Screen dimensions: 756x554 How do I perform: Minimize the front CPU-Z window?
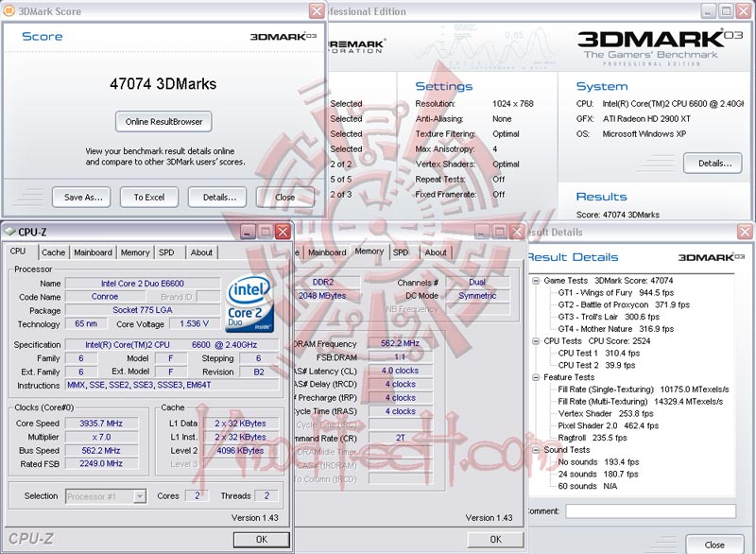click(248, 232)
